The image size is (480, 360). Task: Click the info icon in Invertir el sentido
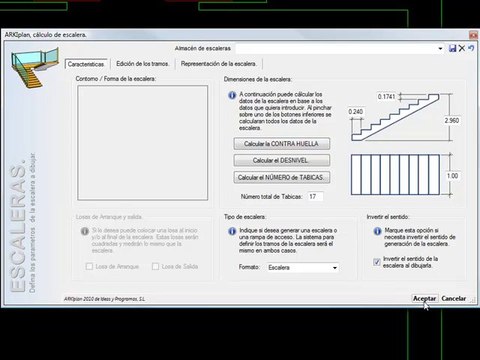tap(377, 231)
